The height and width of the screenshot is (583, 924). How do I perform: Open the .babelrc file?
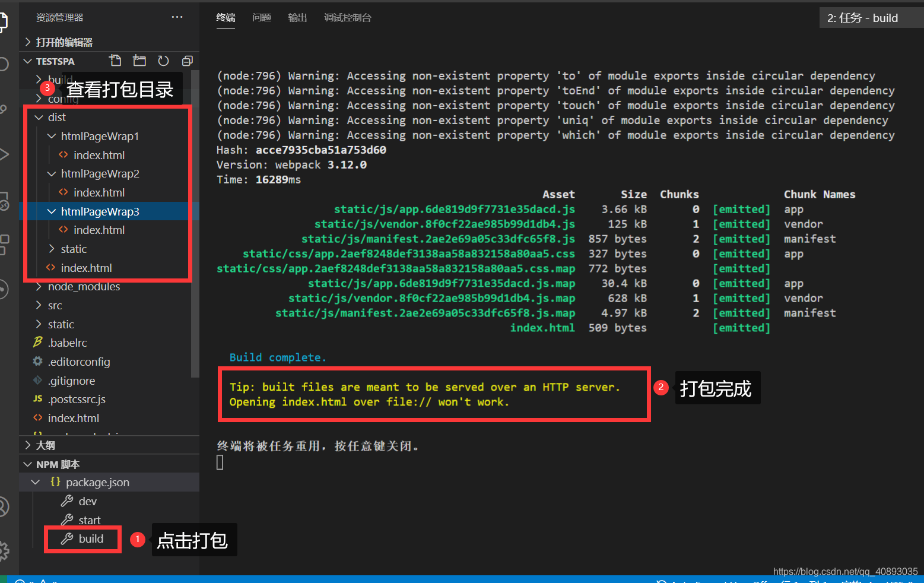point(68,343)
